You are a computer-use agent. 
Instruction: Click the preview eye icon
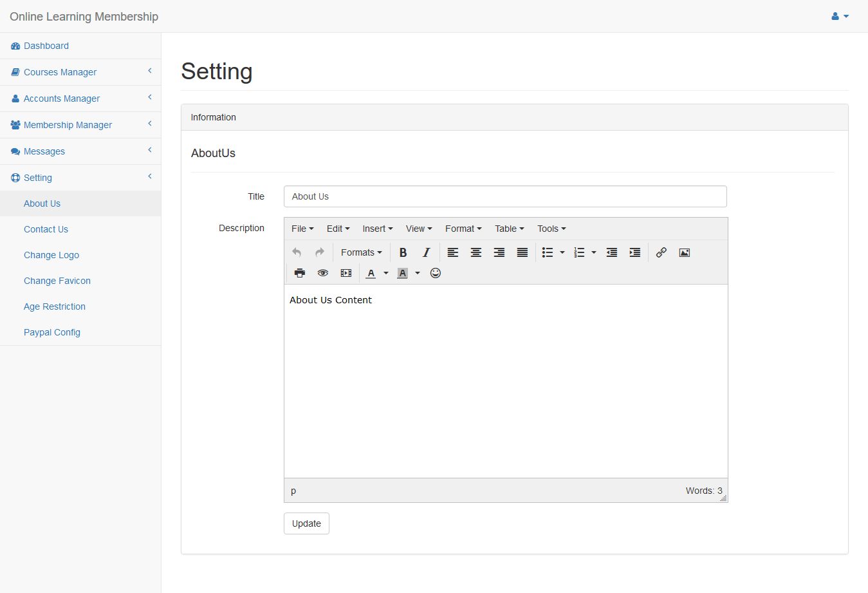coord(323,273)
